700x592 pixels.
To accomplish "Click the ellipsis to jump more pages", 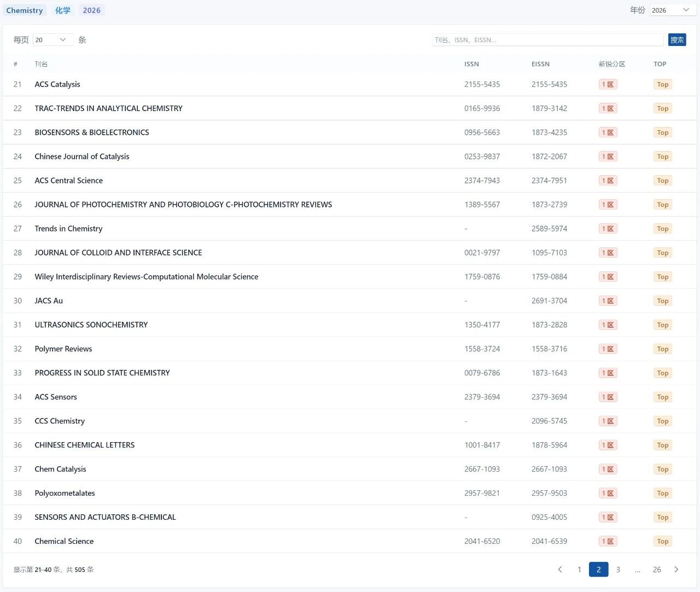I will click(638, 570).
